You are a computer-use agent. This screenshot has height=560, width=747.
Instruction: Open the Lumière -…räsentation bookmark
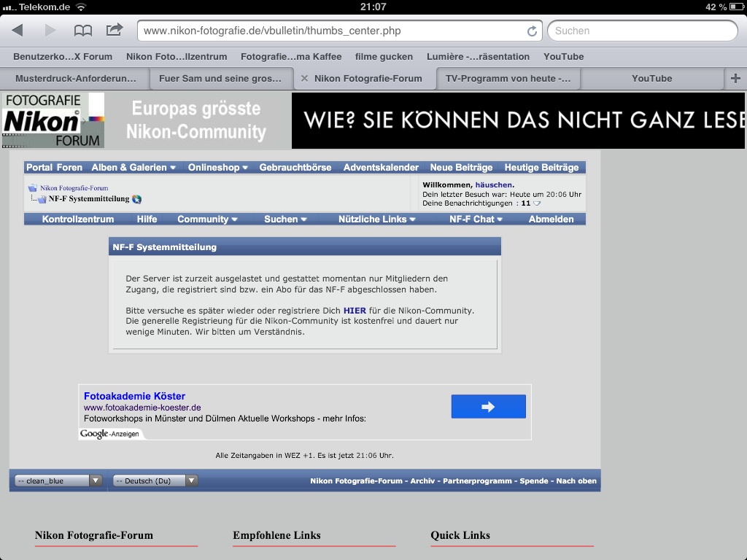478,57
